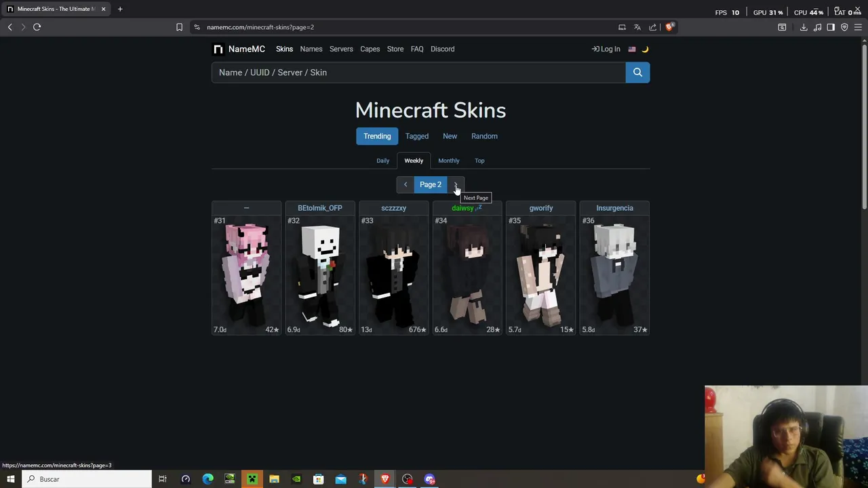Select the Random skins tab
868x488 pixels.
[484, 136]
